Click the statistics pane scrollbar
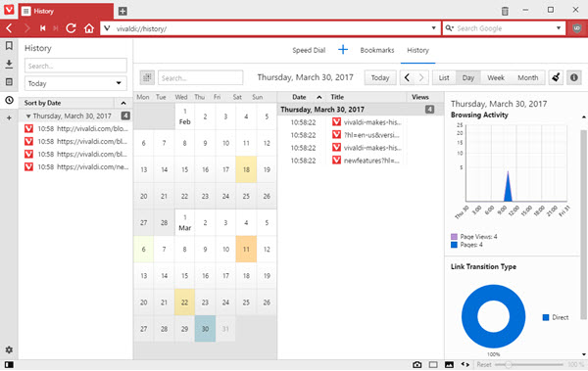 click(583, 225)
